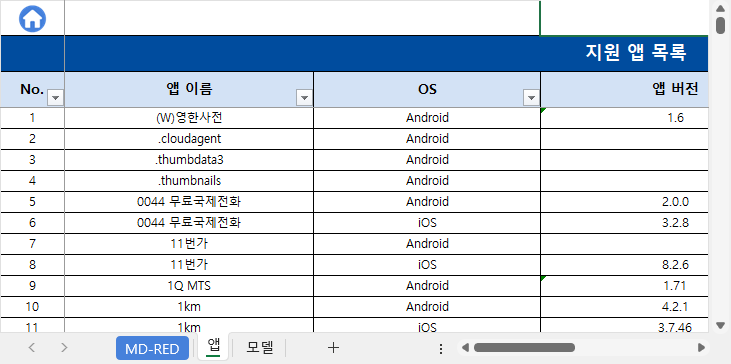Click the blue home icon
731x364 pixels.
point(32,19)
